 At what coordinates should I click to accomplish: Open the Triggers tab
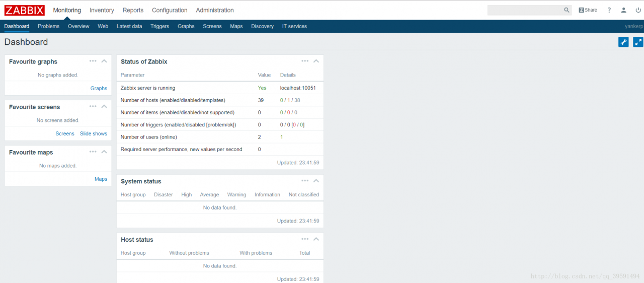click(159, 26)
